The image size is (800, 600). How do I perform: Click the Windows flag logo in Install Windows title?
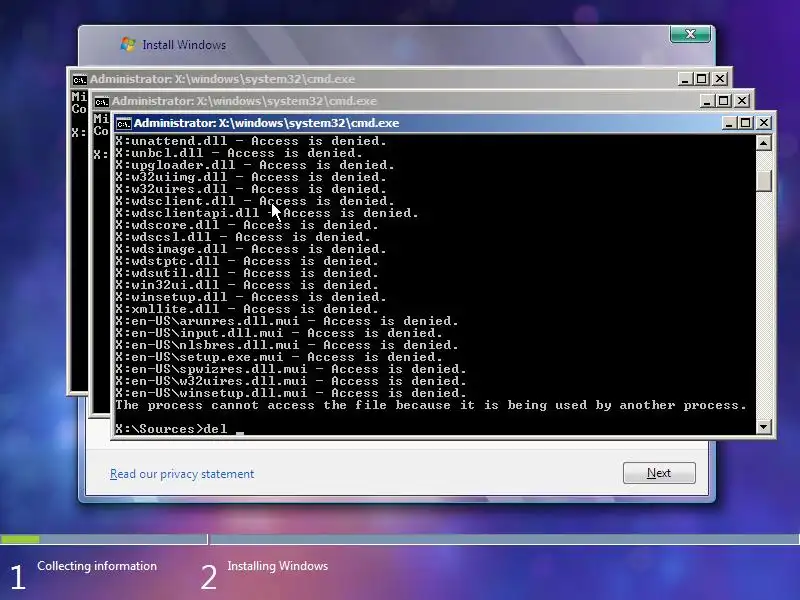coord(128,44)
